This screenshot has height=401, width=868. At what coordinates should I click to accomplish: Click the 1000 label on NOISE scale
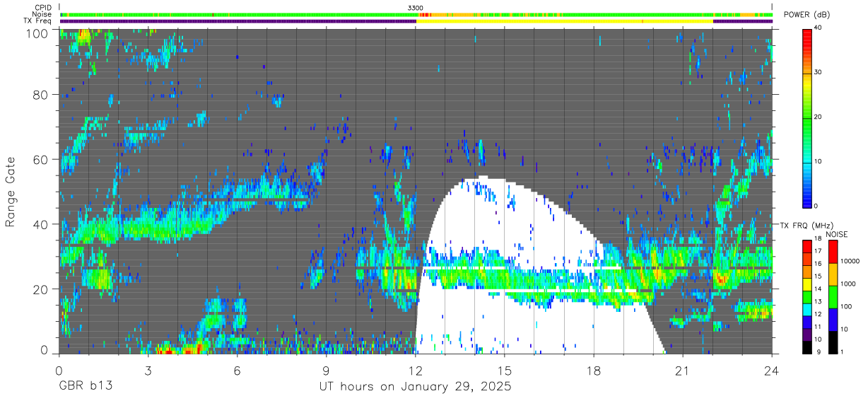[848, 284]
